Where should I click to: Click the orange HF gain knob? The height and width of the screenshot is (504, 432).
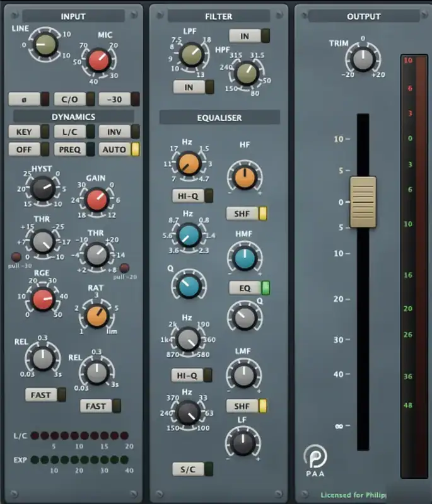pos(245,178)
